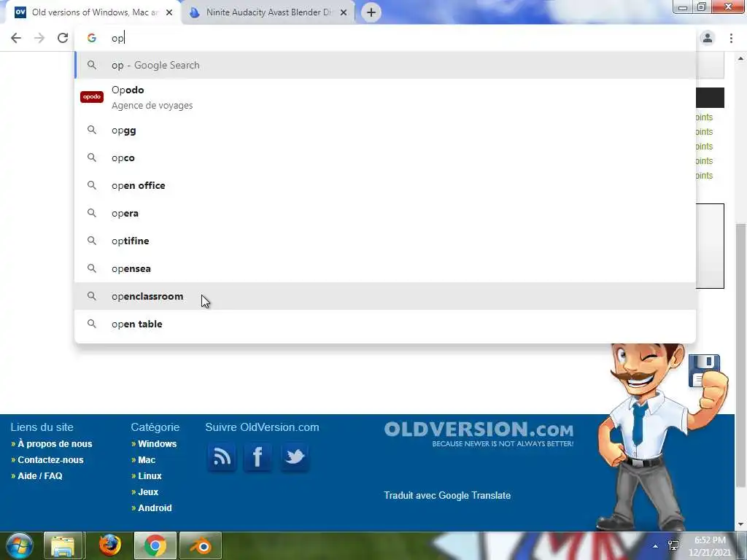Click the vertical scrollbar thumb

tap(740, 355)
